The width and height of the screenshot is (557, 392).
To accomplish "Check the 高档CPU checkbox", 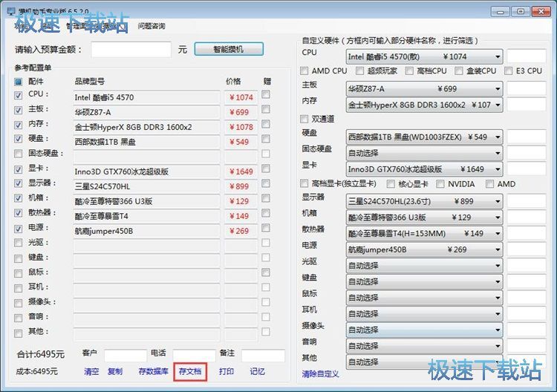I will click(x=409, y=71).
